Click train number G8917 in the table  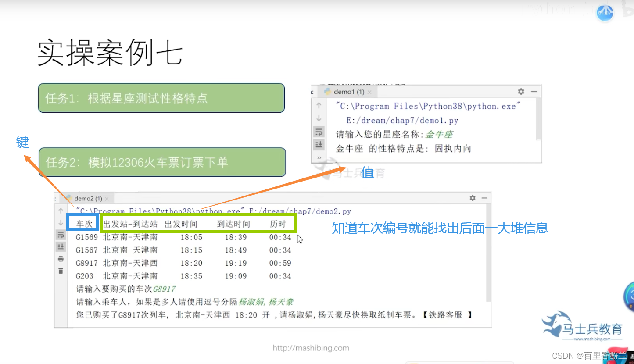click(x=87, y=263)
